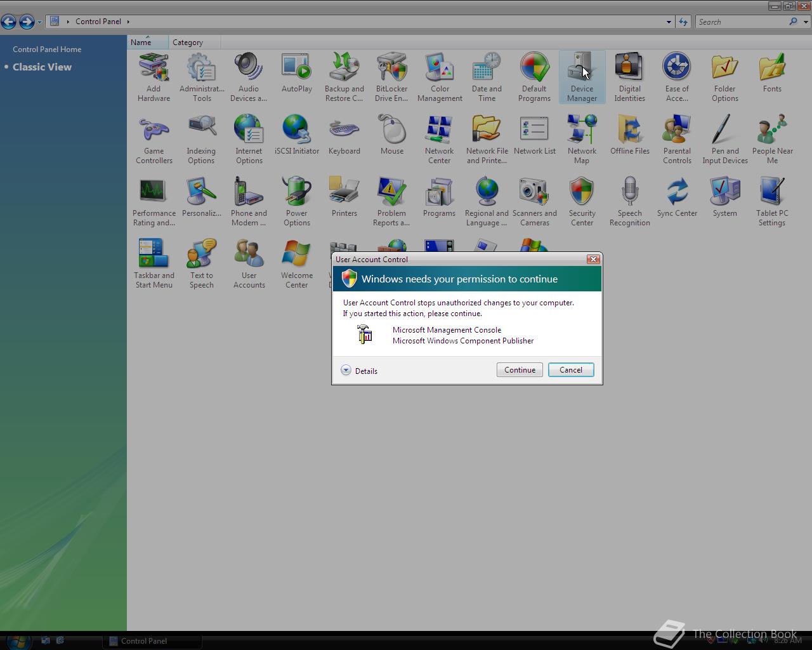Open Tablet PC Settings
Image resolution: width=812 pixels, height=650 pixels.
[x=772, y=201]
